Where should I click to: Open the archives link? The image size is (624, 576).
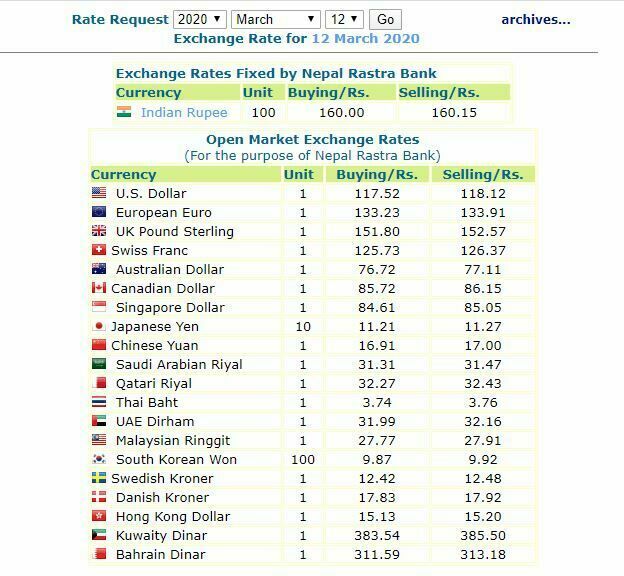coord(535,19)
